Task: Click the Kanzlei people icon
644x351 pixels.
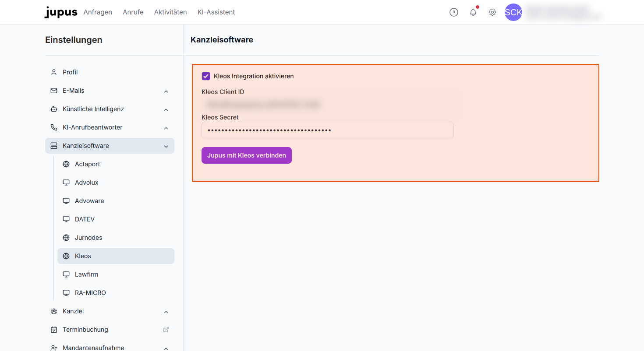Action: click(x=54, y=311)
